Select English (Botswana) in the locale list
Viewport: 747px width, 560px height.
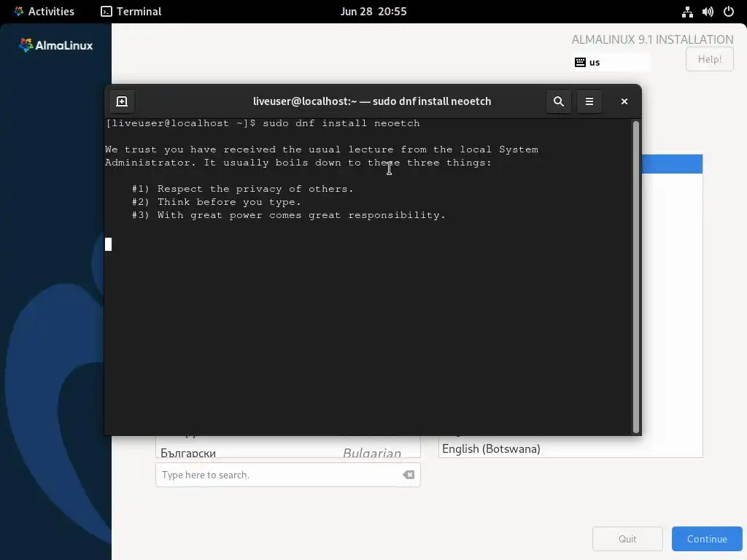570,448
